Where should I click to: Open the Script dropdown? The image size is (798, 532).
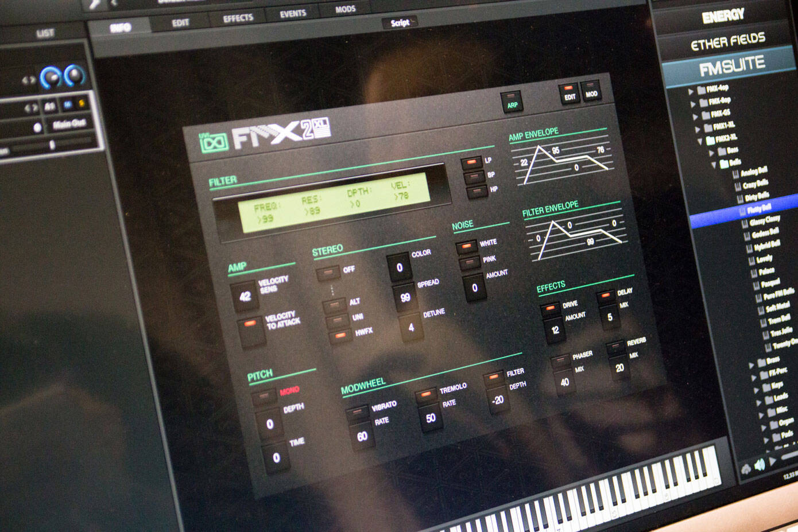[x=401, y=23]
